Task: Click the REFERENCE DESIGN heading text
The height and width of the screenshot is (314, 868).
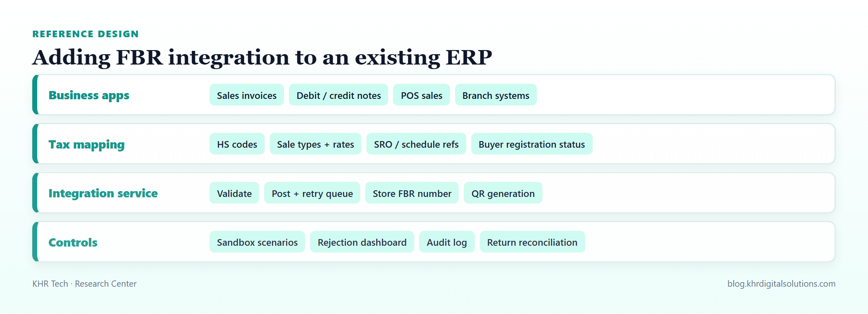Action: [x=86, y=34]
